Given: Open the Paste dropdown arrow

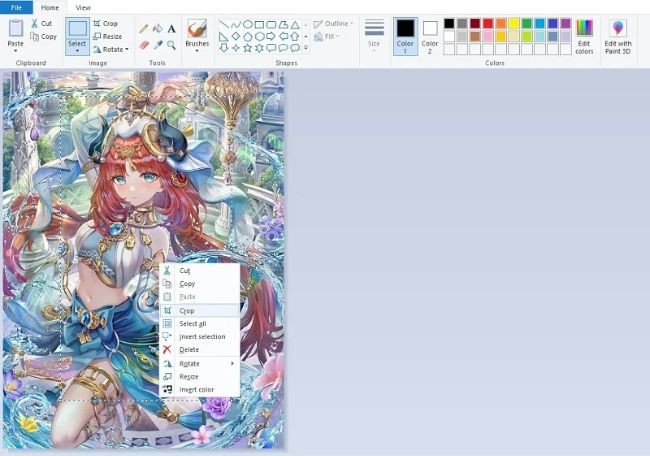Looking at the screenshot, I should tap(15, 51).
